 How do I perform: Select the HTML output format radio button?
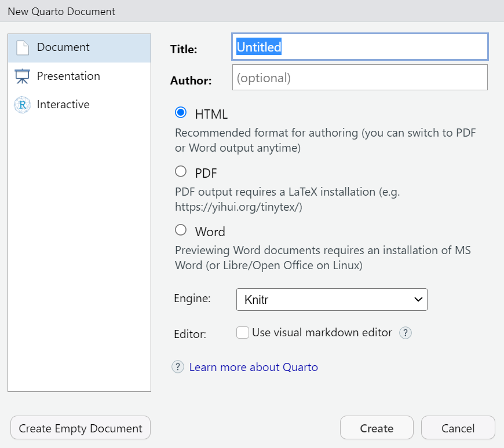tap(181, 113)
